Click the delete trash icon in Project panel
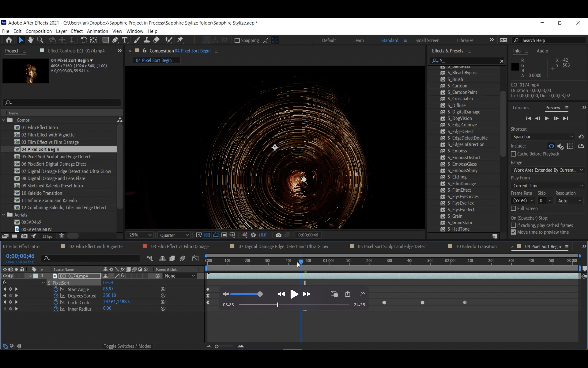This screenshot has height=368, width=588. point(62,236)
